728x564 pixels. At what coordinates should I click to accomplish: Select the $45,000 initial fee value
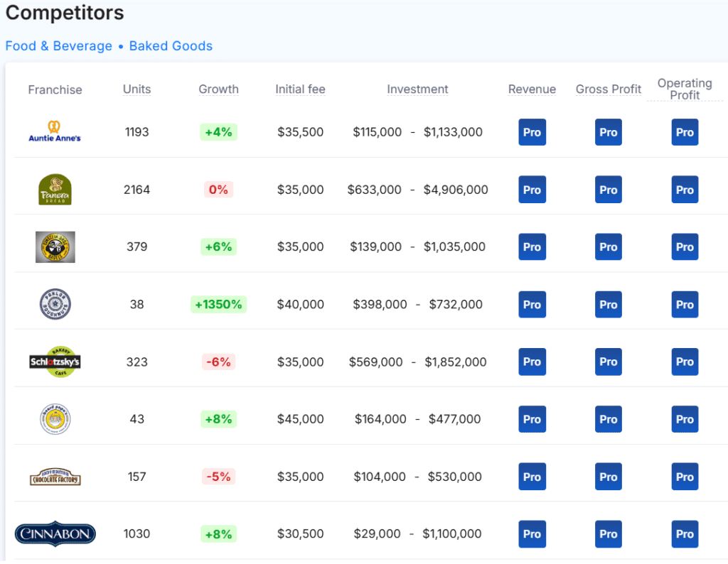pyautogui.click(x=301, y=419)
